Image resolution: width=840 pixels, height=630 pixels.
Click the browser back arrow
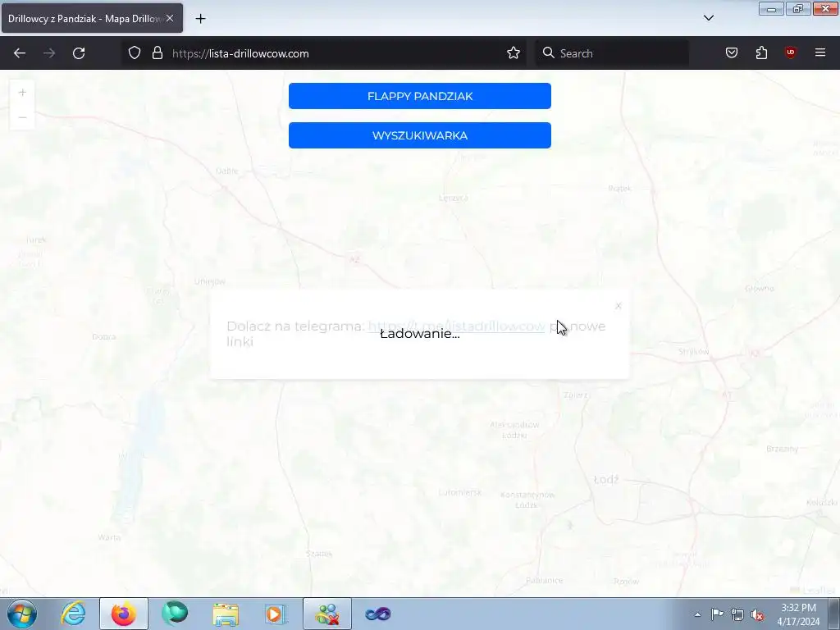tap(20, 53)
